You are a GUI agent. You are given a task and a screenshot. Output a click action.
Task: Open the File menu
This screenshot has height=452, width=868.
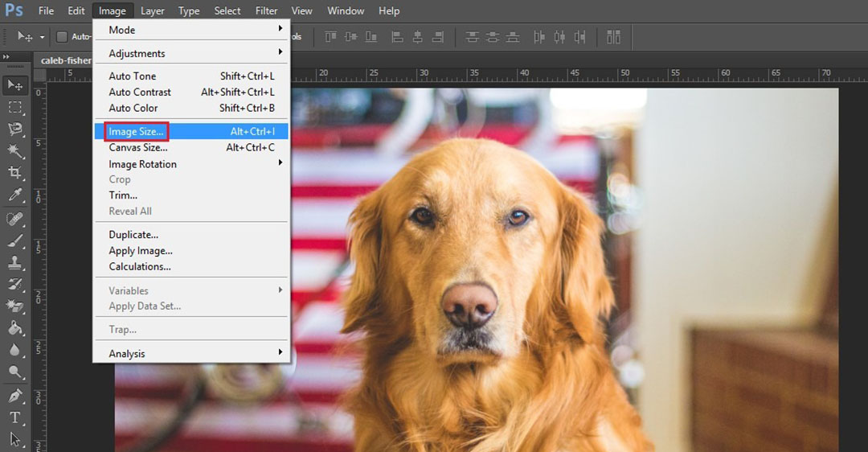click(46, 10)
